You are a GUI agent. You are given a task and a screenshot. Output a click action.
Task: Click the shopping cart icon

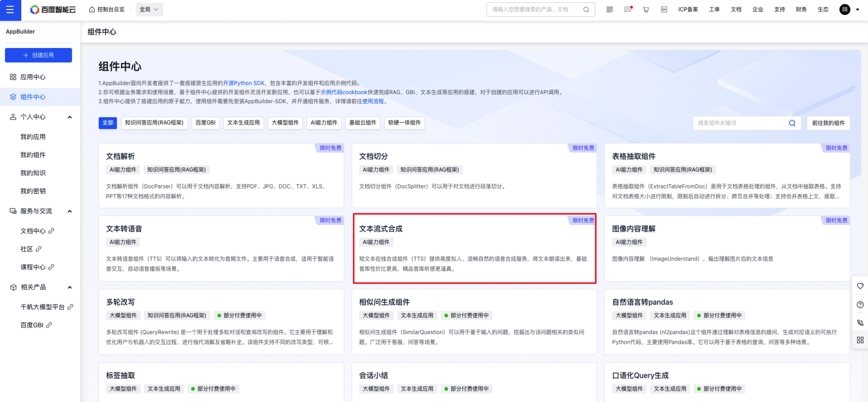[646, 10]
